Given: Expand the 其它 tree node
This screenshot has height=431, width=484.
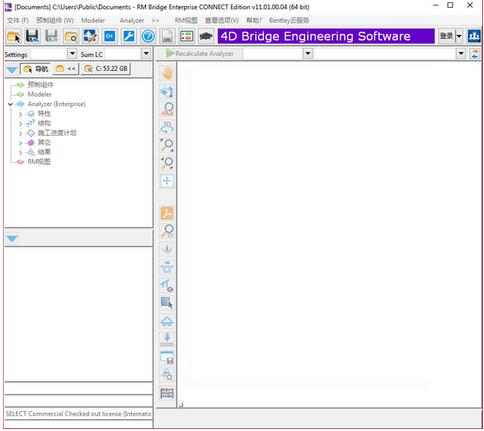Looking at the screenshot, I should (x=20, y=143).
